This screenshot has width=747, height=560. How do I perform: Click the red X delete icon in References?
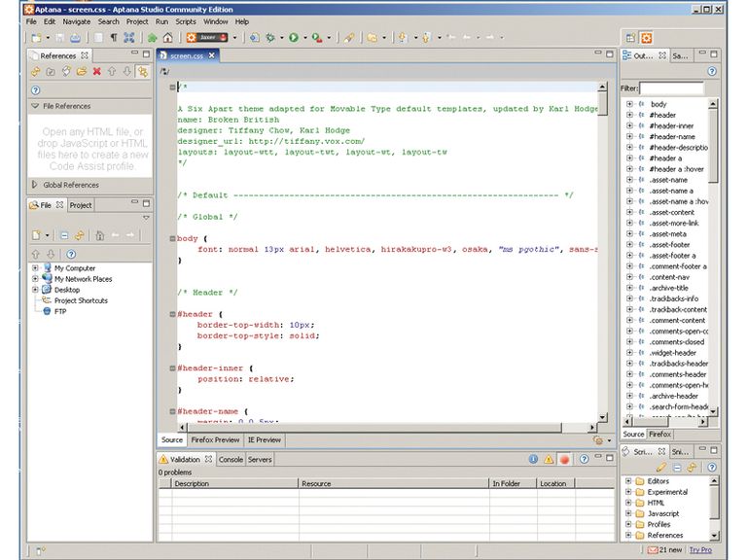pos(96,71)
